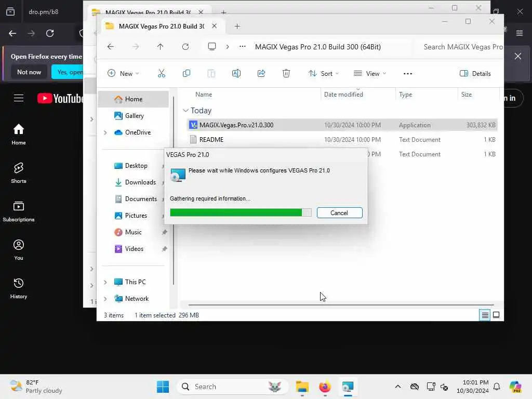Open the weather widget showing 82°F
This screenshot has width=532, height=399.
(36, 387)
